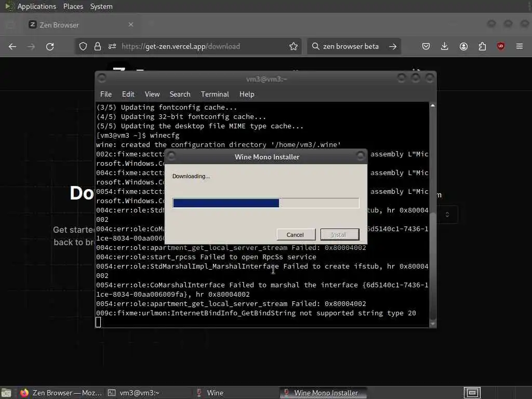Click the workspace switcher icon
532x399 pixels.
point(472,393)
